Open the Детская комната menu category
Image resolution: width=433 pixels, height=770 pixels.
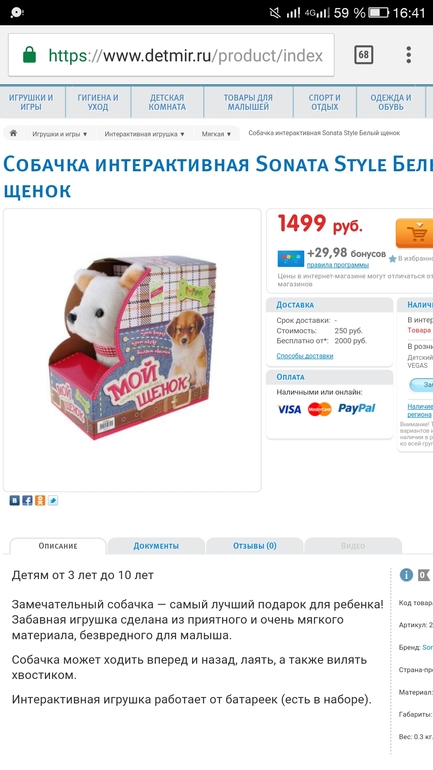coord(167,102)
